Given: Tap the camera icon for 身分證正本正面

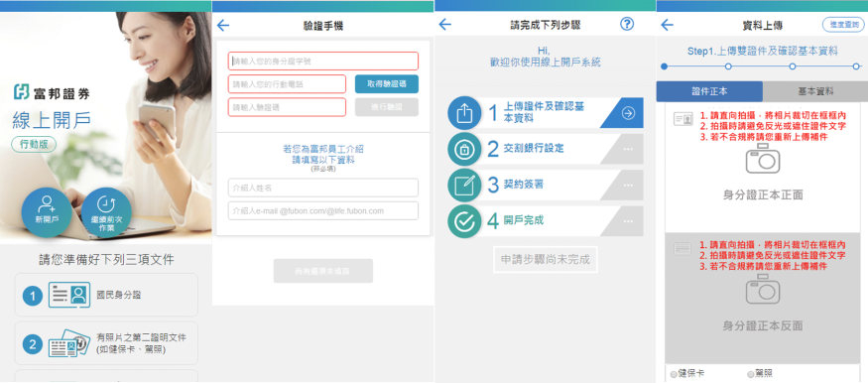Looking at the screenshot, I should point(763,159).
